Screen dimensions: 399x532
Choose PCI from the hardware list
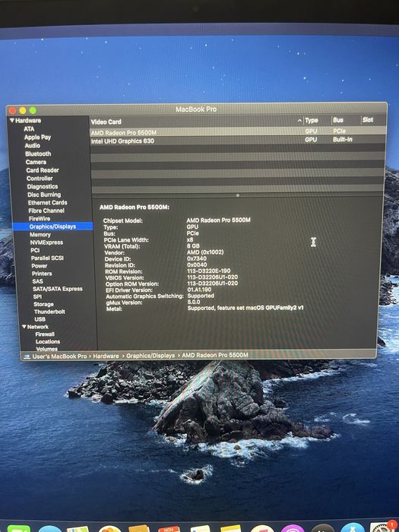35,250
